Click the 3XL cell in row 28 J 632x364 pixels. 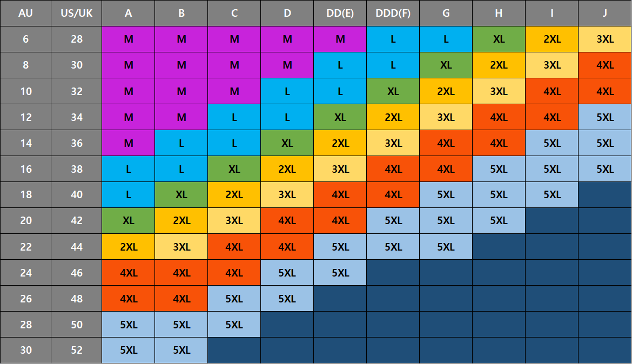pos(604,39)
